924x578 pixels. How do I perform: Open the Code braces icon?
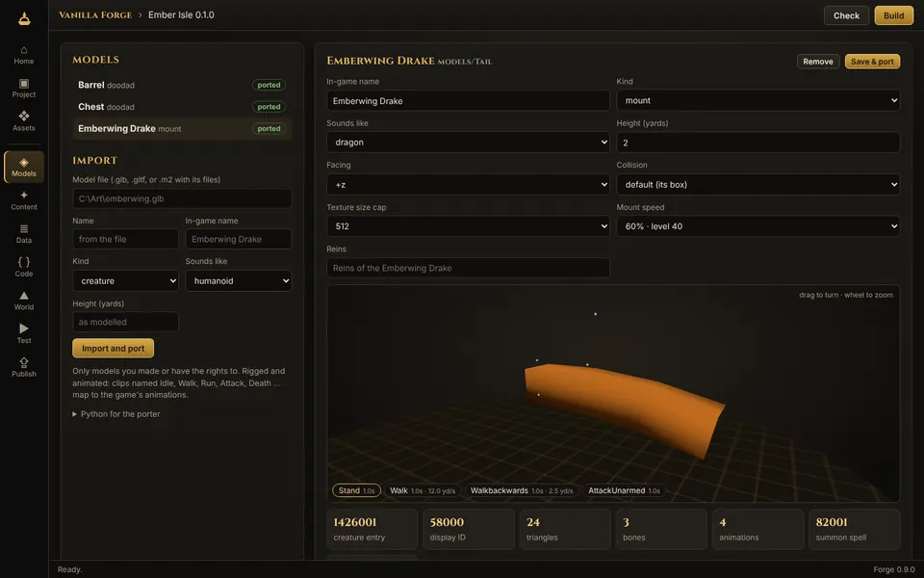pyautogui.click(x=23, y=267)
